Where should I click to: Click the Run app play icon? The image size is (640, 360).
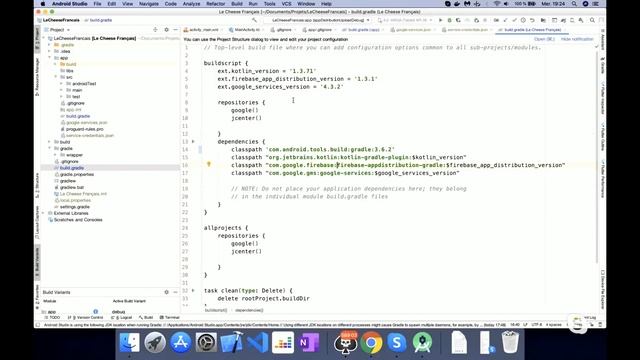tap(440, 20)
